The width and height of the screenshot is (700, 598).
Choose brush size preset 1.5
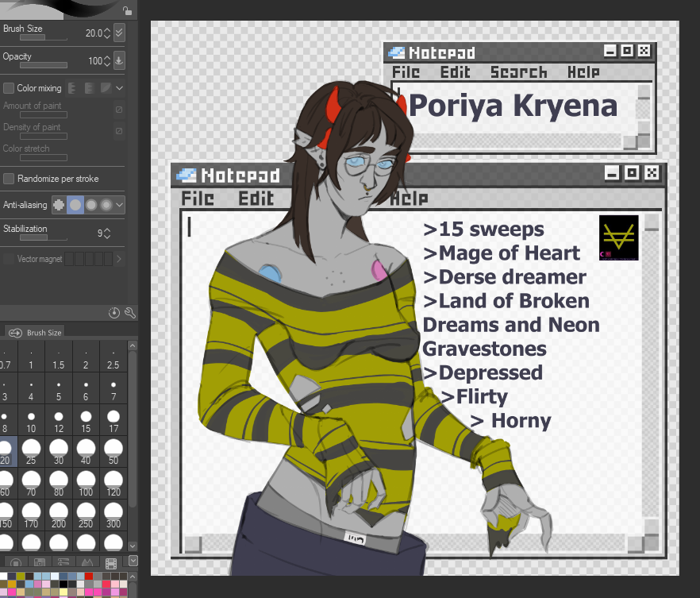pyautogui.click(x=59, y=357)
